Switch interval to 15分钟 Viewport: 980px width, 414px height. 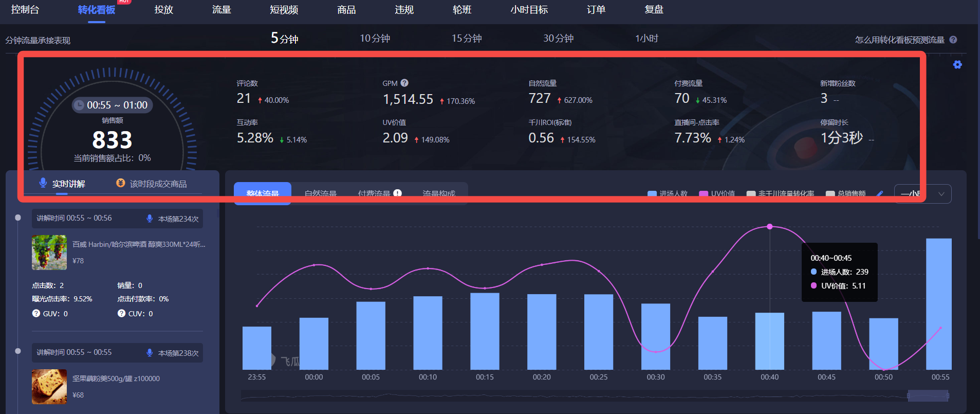coord(467,39)
